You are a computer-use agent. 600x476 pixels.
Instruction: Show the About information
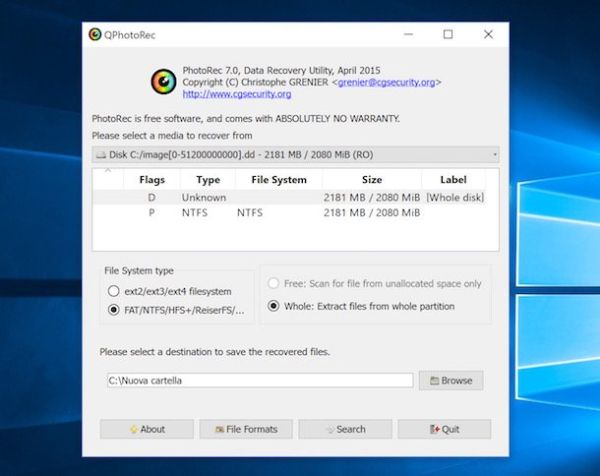[146, 429]
